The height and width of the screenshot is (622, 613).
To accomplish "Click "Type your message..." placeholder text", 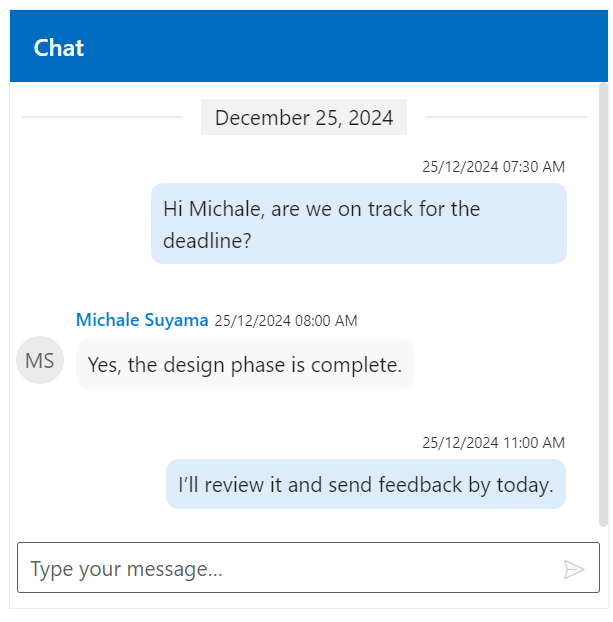I will 126,569.
